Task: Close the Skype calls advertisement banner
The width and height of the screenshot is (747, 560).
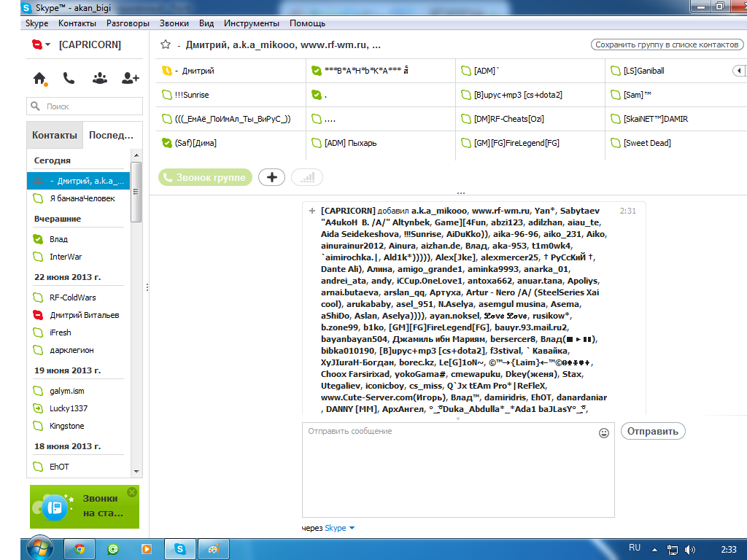Action: pyautogui.click(x=132, y=492)
